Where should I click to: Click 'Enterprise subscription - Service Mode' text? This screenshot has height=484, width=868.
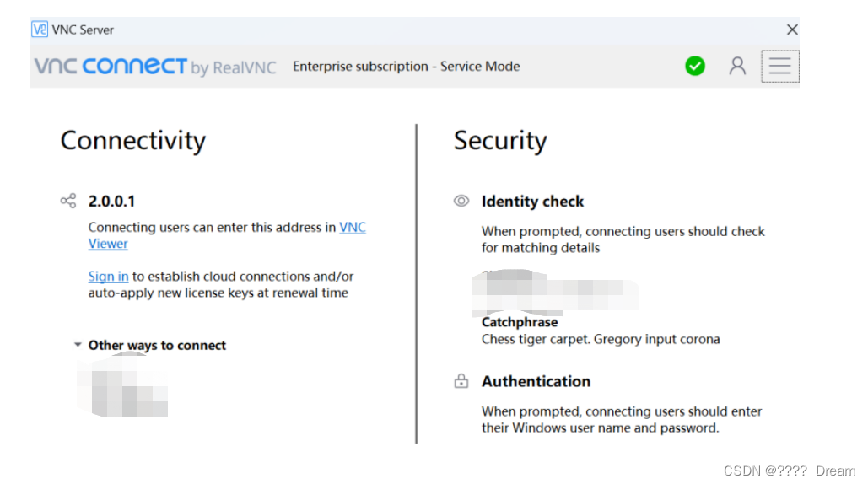(407, 67)
